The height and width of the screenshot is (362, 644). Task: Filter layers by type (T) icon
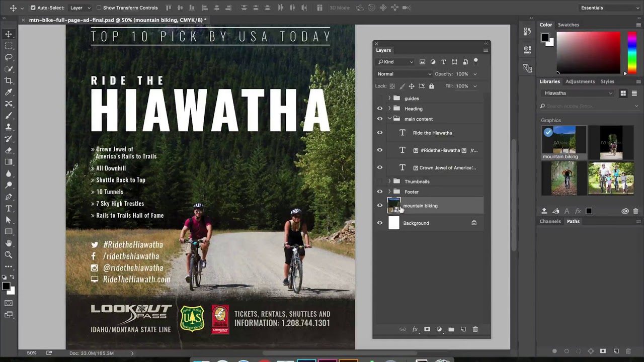tap(444, 62)
